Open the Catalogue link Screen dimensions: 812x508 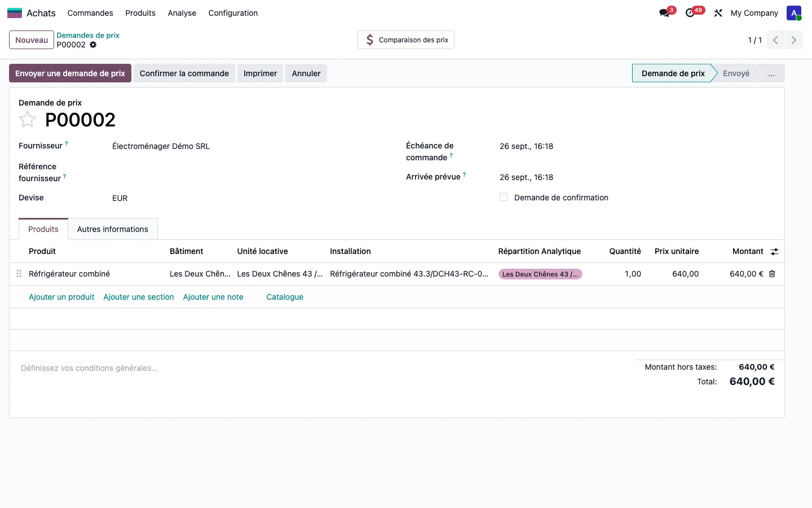pyautogui.click(x=285, y=297)
